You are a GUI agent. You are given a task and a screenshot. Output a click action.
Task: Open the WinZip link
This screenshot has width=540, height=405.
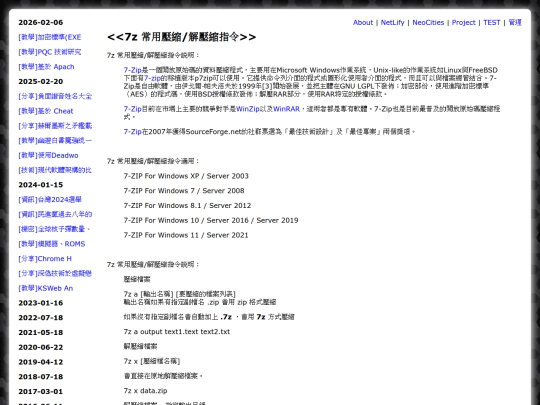248,109
